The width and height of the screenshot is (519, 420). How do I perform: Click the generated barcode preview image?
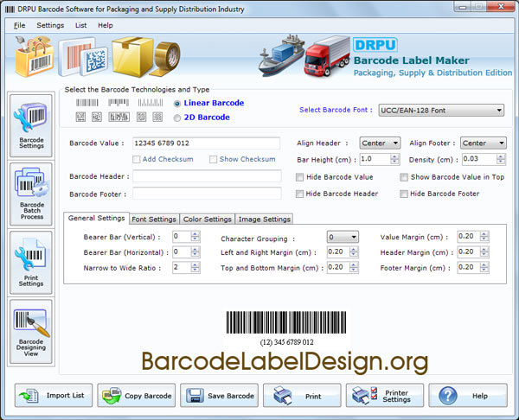[286, 322]
